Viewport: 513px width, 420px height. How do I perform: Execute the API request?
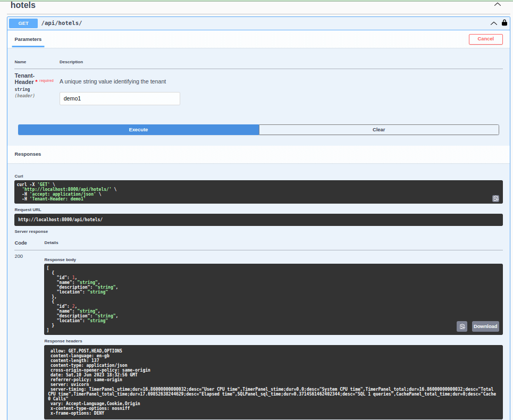point(138,129)
